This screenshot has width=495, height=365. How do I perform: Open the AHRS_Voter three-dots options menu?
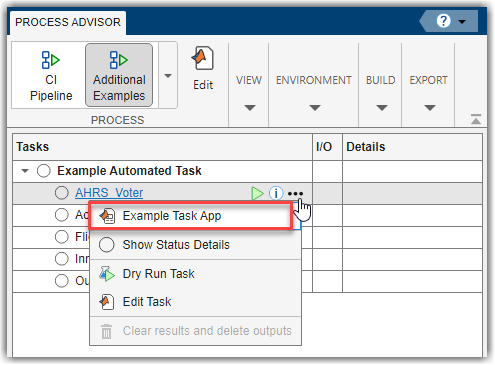point(295,193)
